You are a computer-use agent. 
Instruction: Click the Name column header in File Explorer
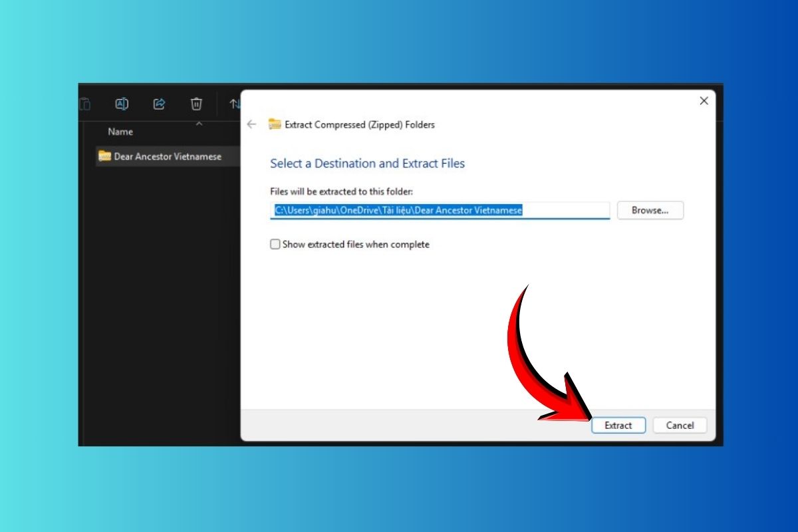(x=120, y=132)
